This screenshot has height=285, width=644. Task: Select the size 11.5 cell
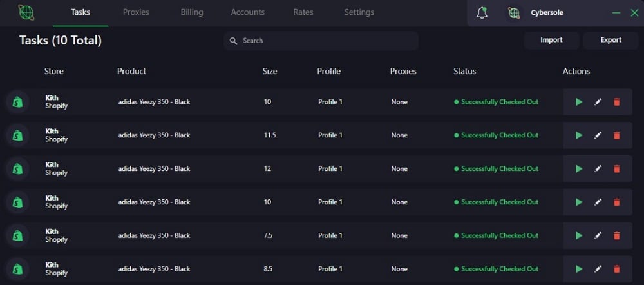pos(269,135)
